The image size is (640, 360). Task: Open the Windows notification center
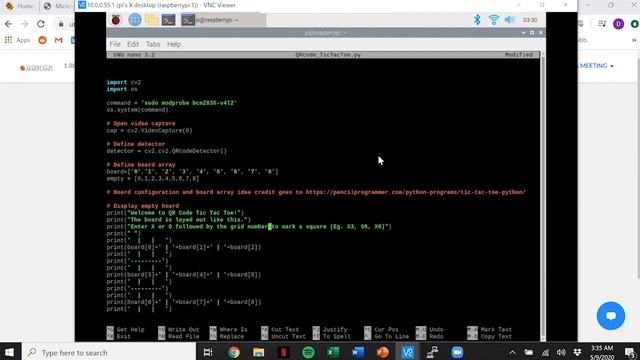tap(630, 352)
